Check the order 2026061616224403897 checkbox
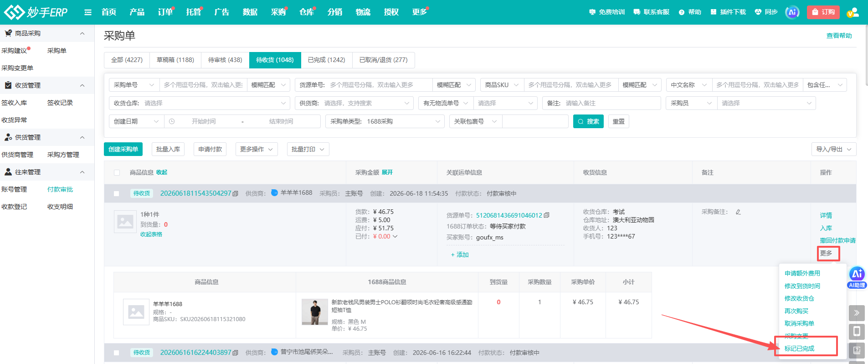Image resolution: width=868 pixels, height=364 pixels. [x=117, y=353]
